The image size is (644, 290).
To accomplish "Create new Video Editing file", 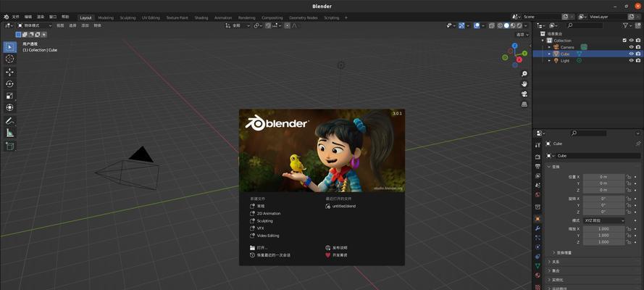I will [x=264, y=236].
